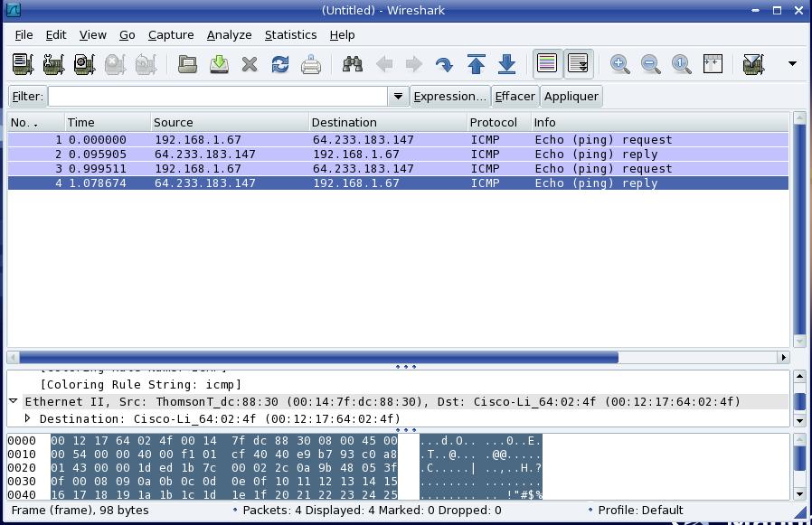Sort by the Destination column header

(387, 123)
